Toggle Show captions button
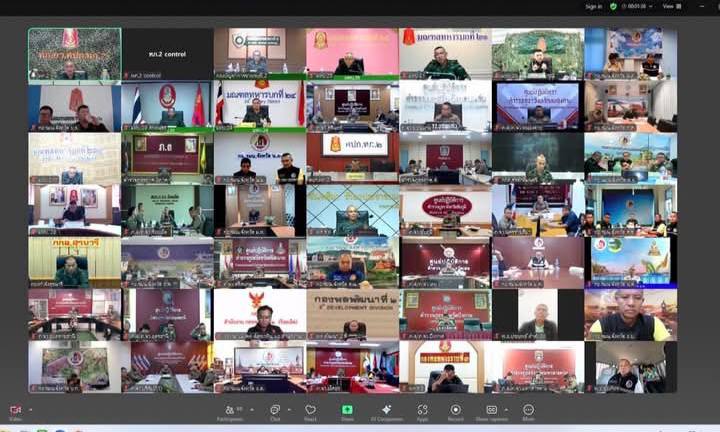The image size is (720, 432). pyautogui.click(x=491, y=410)
